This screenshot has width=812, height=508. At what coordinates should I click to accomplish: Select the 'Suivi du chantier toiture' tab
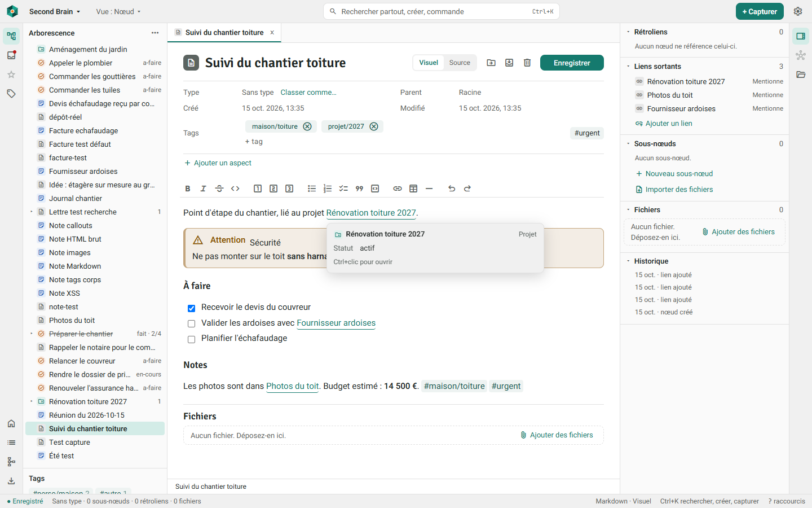[224, 33]
